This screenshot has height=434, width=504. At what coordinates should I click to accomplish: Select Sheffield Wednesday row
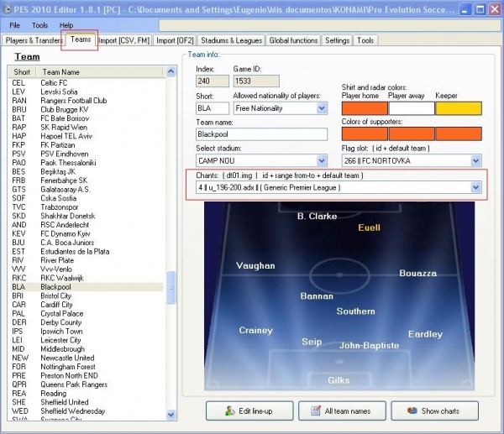(87, 410)
